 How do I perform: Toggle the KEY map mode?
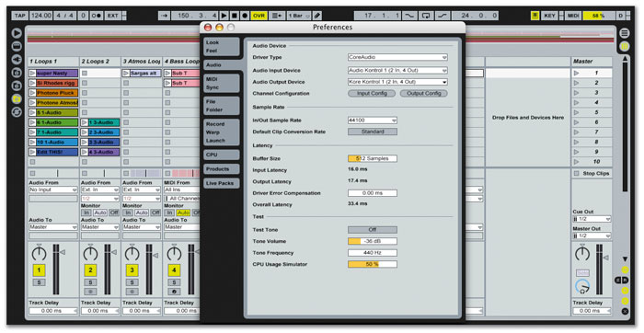(x=549, y=16)
